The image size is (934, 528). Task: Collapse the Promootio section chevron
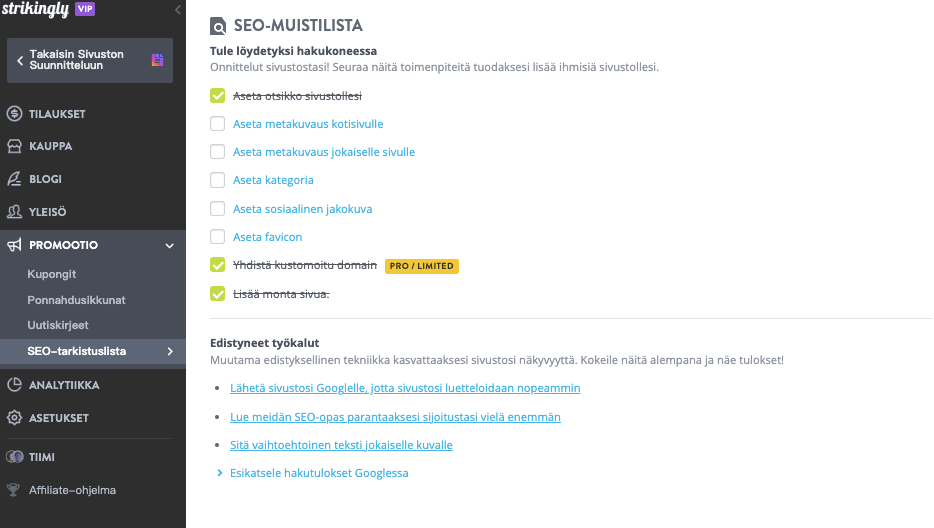coord(170,246)
